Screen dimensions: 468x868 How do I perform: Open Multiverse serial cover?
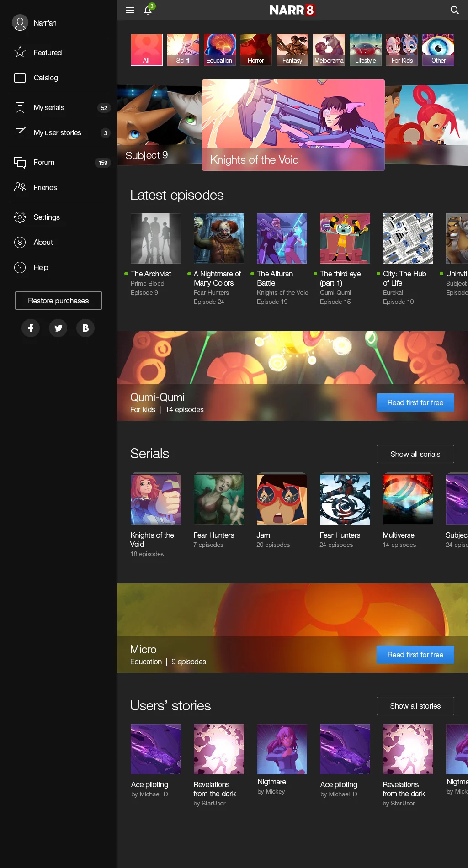pos(408,499)
